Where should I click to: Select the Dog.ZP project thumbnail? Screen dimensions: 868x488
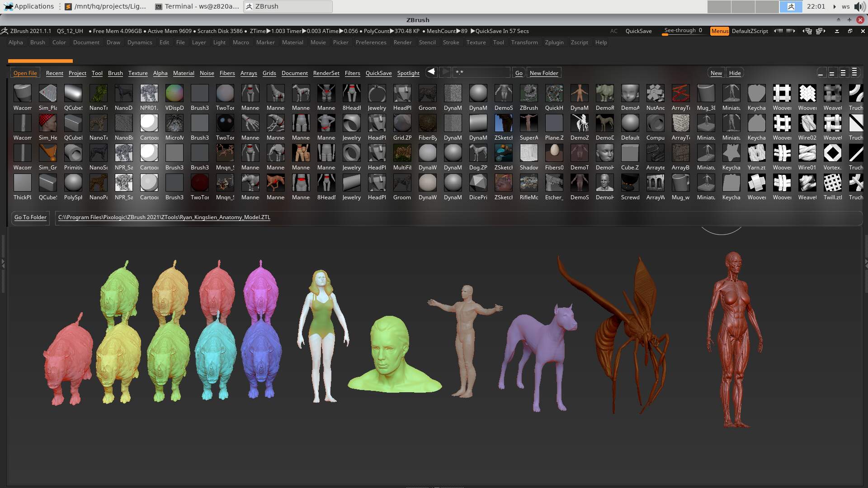(478, 153)
